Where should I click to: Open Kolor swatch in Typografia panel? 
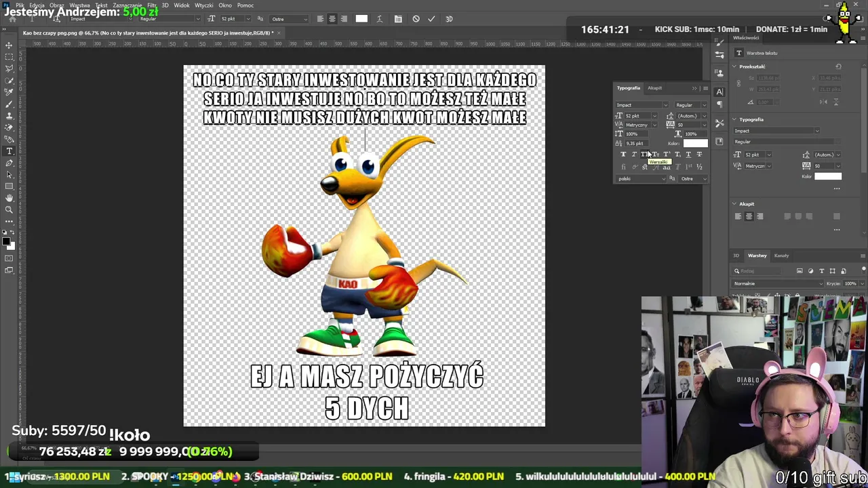pos(695,144)
